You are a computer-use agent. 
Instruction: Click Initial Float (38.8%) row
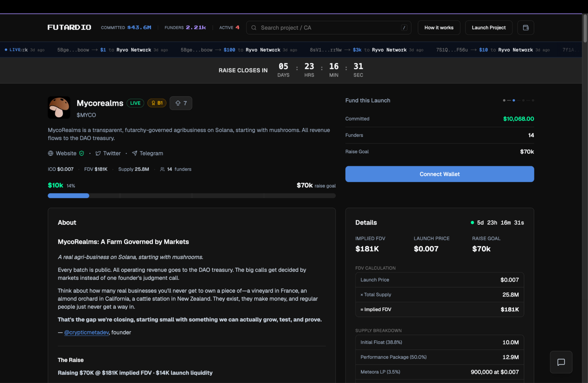coord(440,343)
